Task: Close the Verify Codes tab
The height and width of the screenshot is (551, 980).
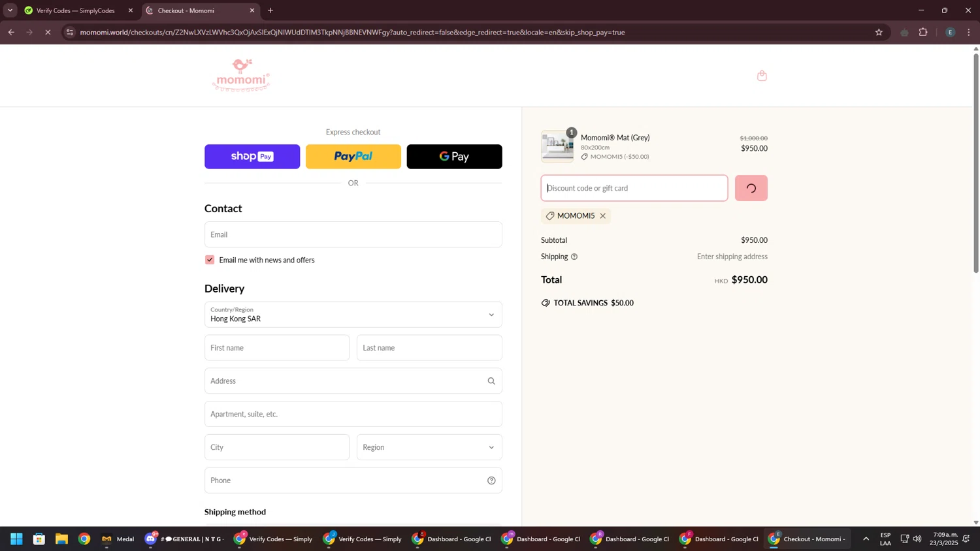Action: pyautogui.click(x=131, y=10)
